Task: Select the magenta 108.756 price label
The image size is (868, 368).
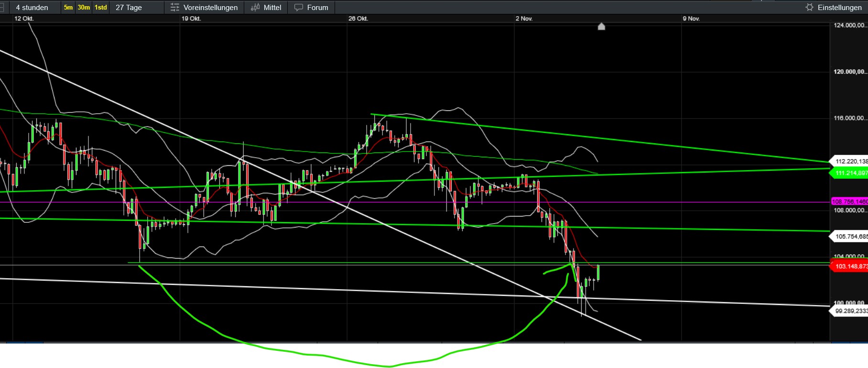Action: pos(850,202)
